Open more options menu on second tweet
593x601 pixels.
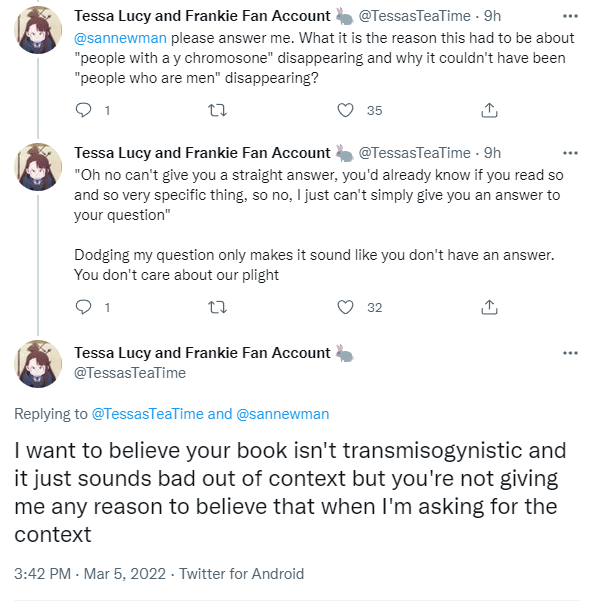570,153
